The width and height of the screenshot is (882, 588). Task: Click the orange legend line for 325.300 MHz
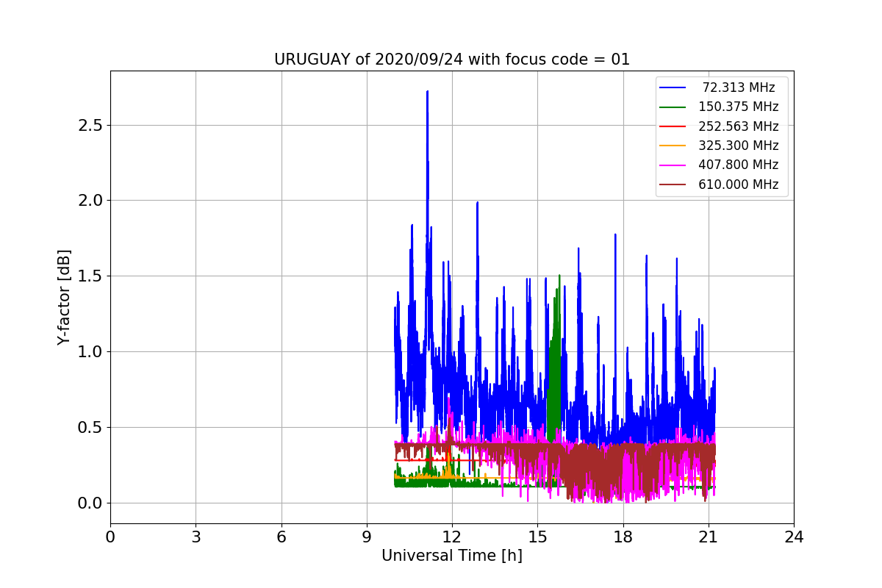click(x=673, y=146)
